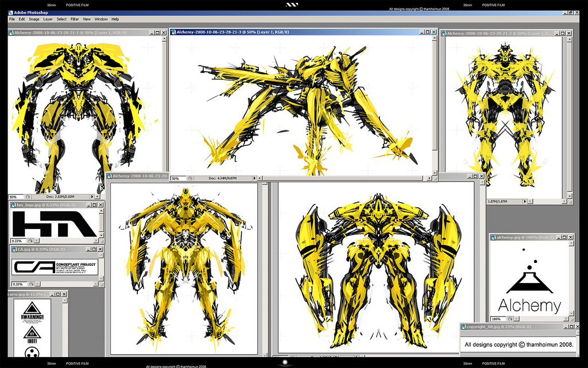Click scroll-down arrow in CA.jpg window
This screenshot has height=368, width=588.
[101, 278]
